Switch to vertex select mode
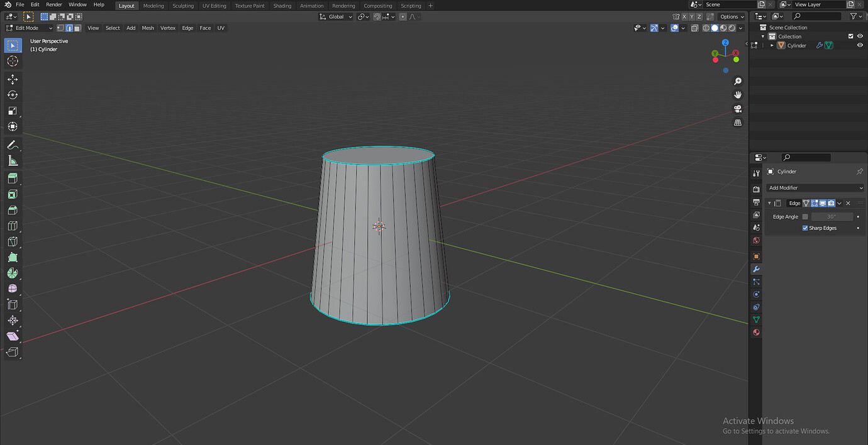 (60, 28)
